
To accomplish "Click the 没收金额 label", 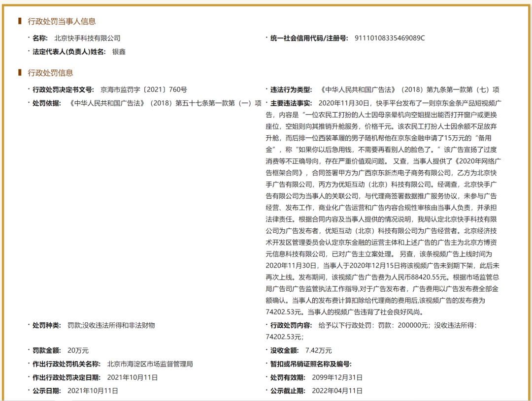I will [284, 350].
